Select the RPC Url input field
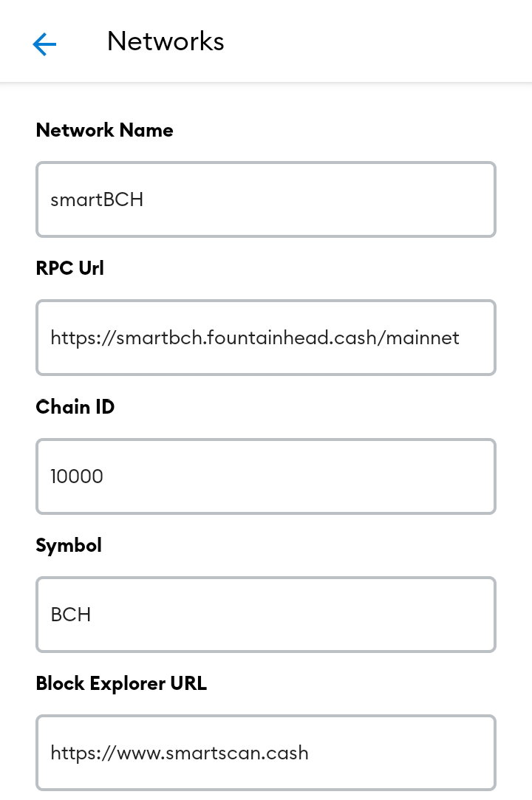Viewport: 532px width, 800px height. [x=266, y=338]
